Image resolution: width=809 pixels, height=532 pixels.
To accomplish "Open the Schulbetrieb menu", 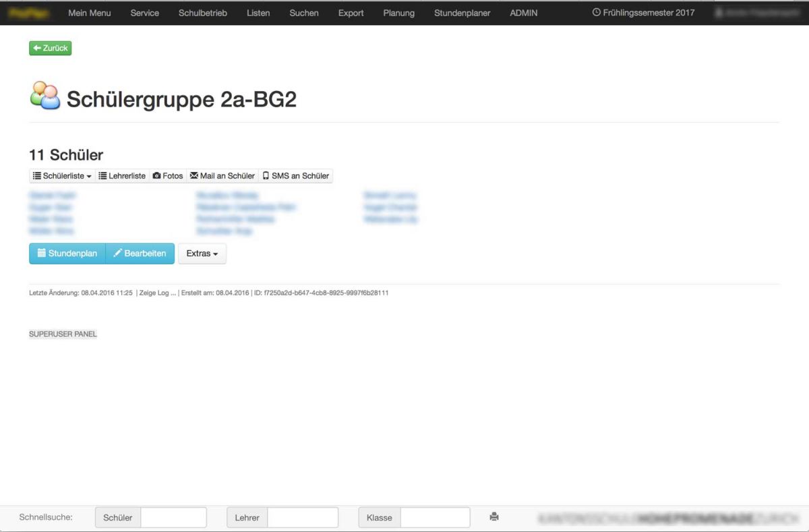I will [203, 13].
